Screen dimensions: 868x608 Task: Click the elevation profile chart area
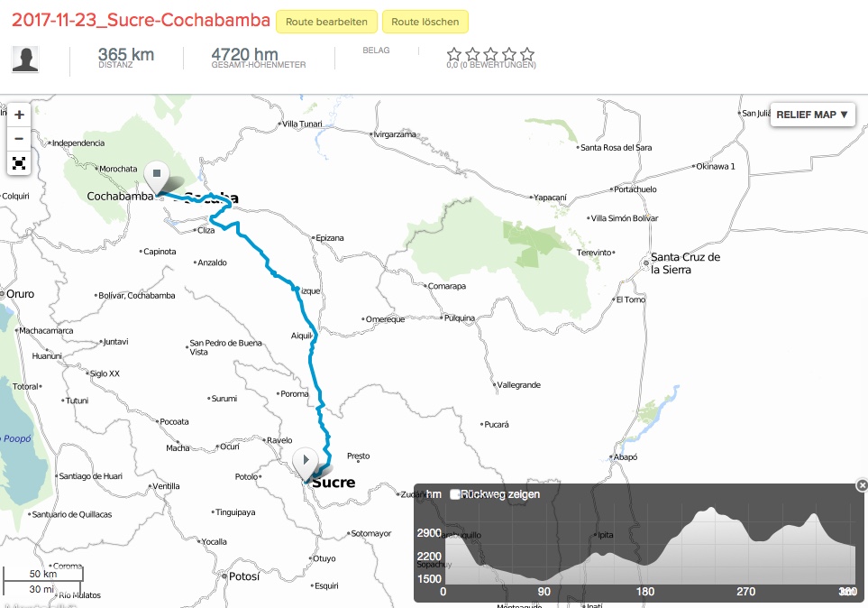pos(649,546)
